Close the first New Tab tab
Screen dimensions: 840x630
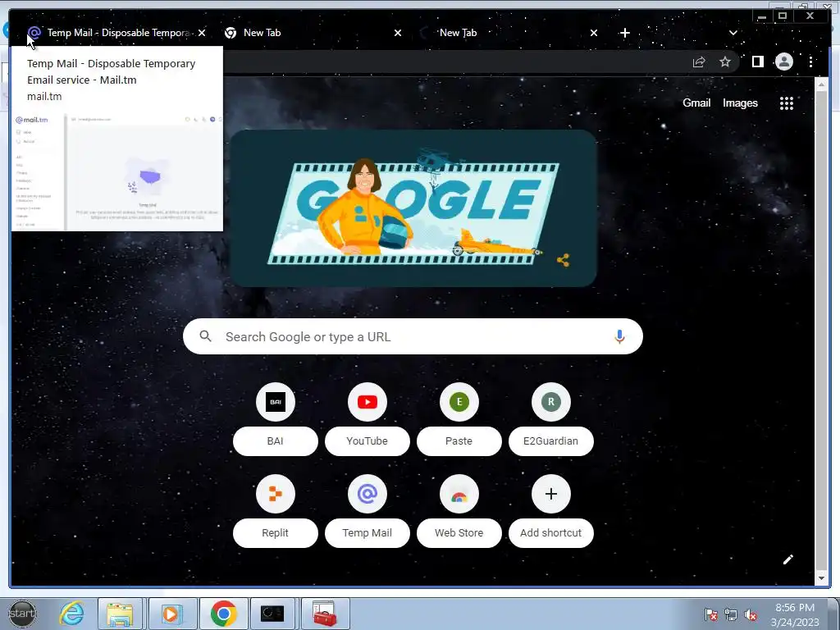pos(398,33)
